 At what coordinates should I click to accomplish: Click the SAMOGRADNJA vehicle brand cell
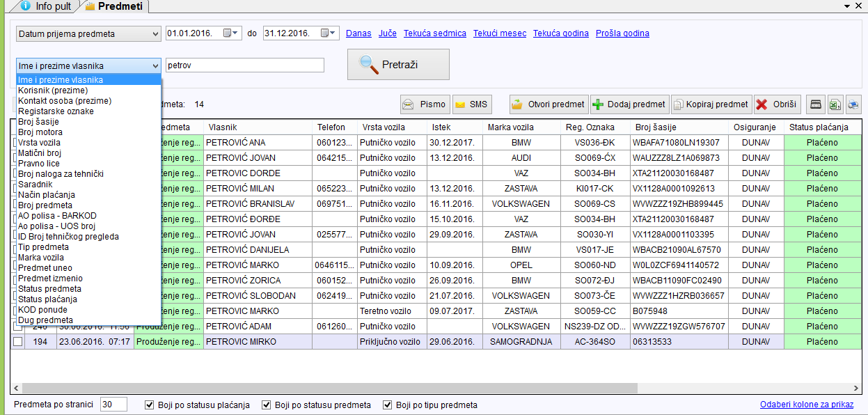coord(521,342)
